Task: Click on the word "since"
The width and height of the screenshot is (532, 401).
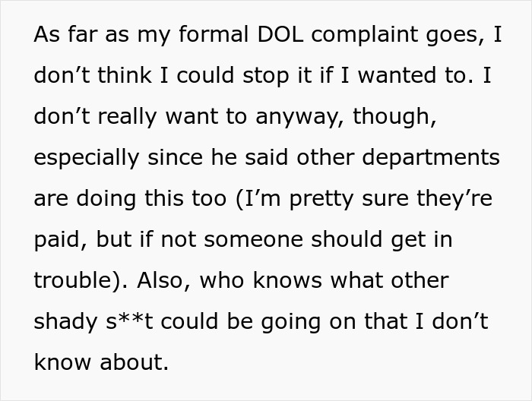Action: tap(182, 159)
